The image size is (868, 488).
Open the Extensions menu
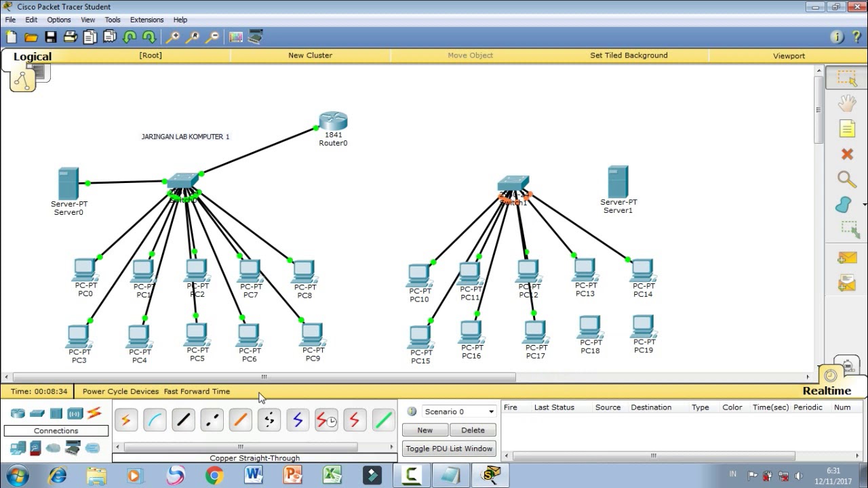pos(146,20)
